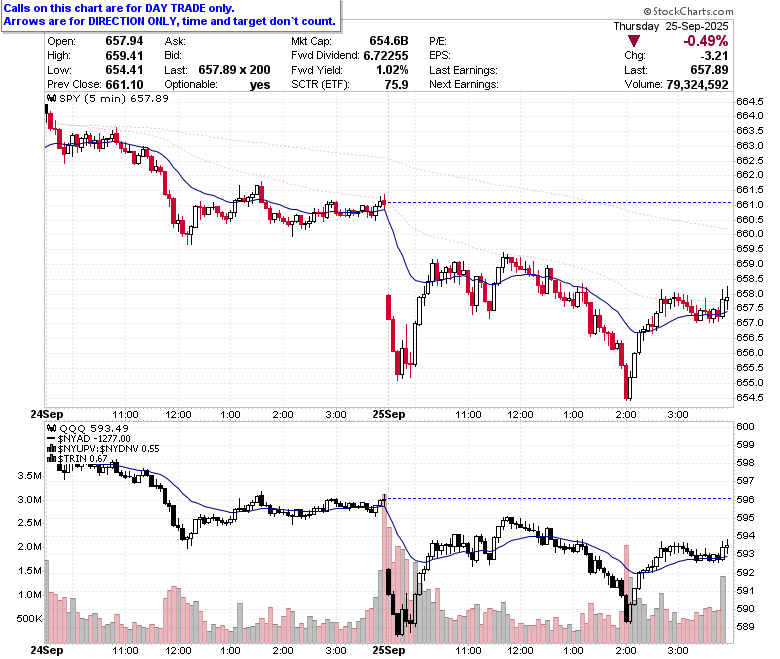Click the percent change -0.49%
This screenshot has width=780, height=659.
coord(705,41)
